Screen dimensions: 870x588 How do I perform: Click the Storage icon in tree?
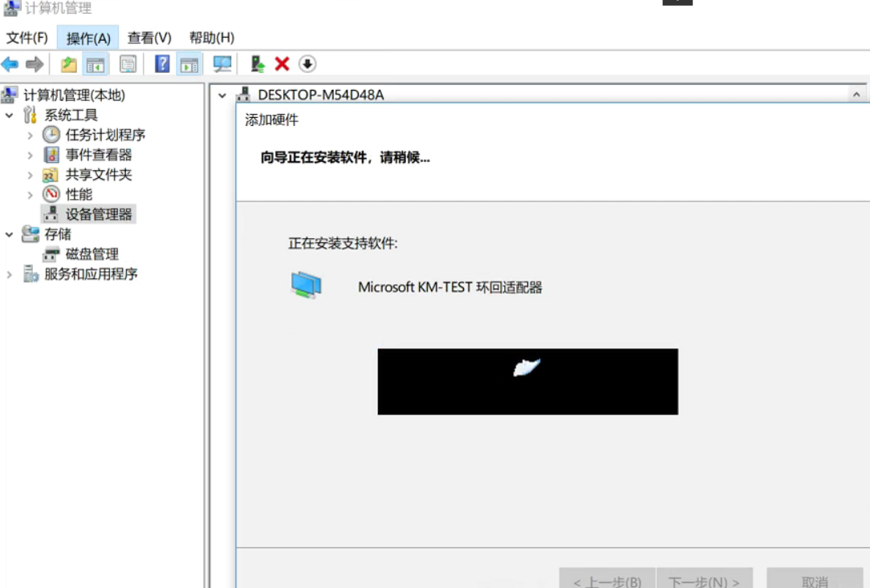30,234
